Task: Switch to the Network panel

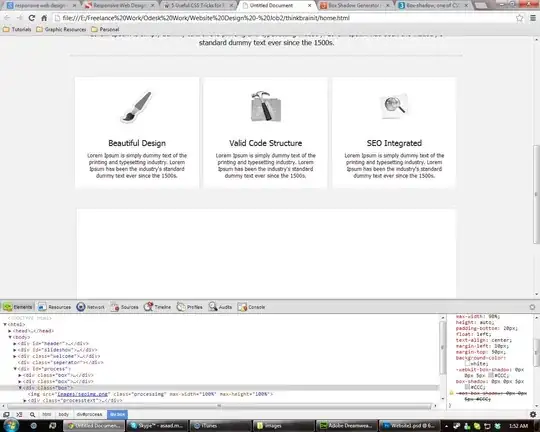Action: coord(91,307)
